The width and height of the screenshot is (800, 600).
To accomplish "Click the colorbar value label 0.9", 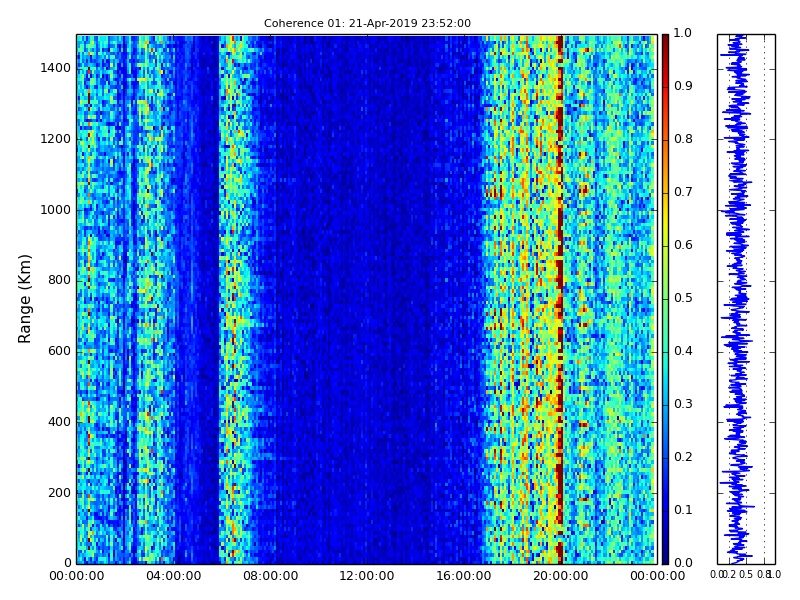I will click(683, 86).
